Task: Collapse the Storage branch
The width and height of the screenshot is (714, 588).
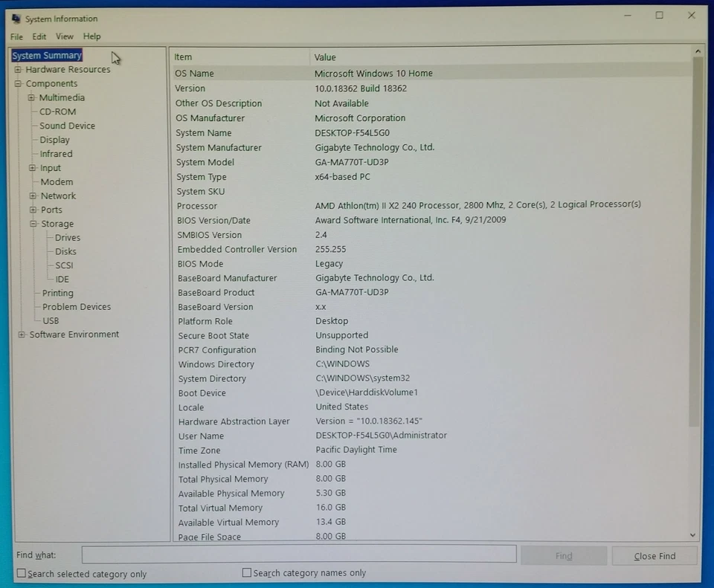Action: 31,224
